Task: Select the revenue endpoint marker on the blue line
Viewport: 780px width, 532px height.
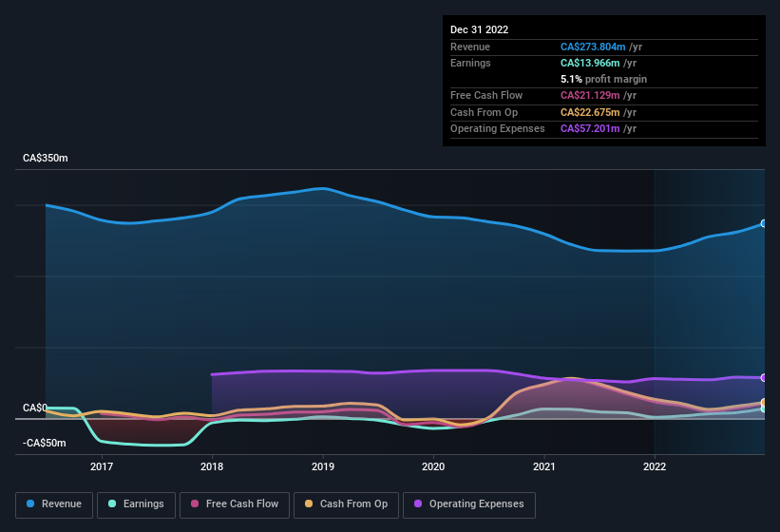Action: click(764, 224)
